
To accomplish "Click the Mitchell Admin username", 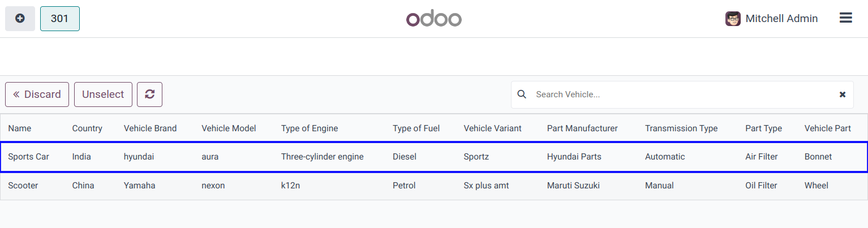I will [781, 19].
